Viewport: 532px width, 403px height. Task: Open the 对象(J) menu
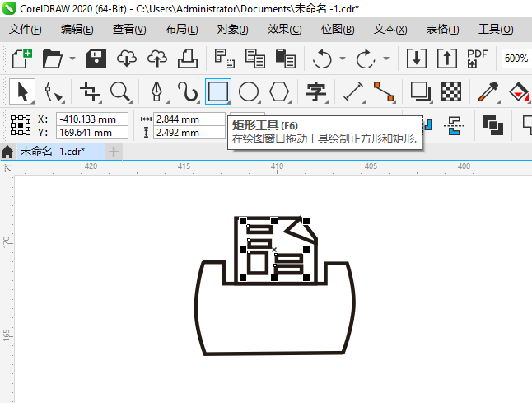(x=233, y=30)
